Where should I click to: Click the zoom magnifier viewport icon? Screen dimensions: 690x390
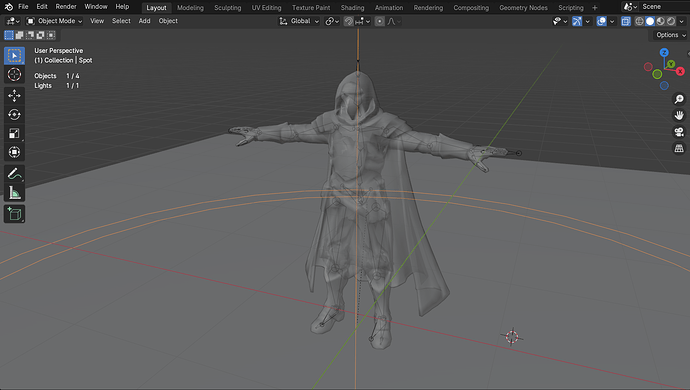click(679, 99)
